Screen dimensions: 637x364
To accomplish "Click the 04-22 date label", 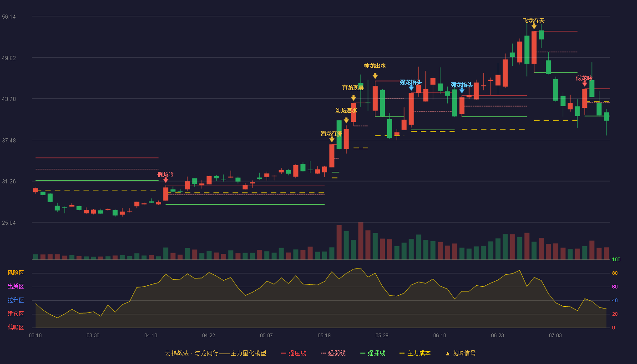I will tap(208, 335).
